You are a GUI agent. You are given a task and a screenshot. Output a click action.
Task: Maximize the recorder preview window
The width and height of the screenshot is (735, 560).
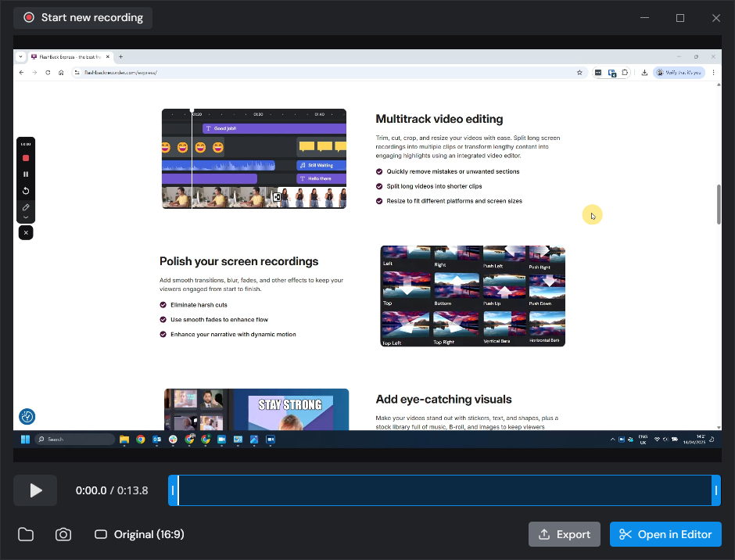pyautogui.click(x=679, y=18)
